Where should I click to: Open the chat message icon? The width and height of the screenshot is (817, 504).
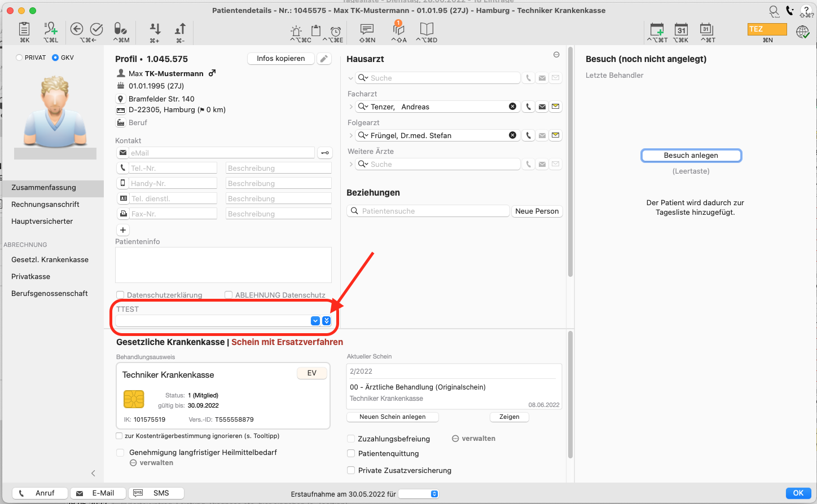(367, 29)
